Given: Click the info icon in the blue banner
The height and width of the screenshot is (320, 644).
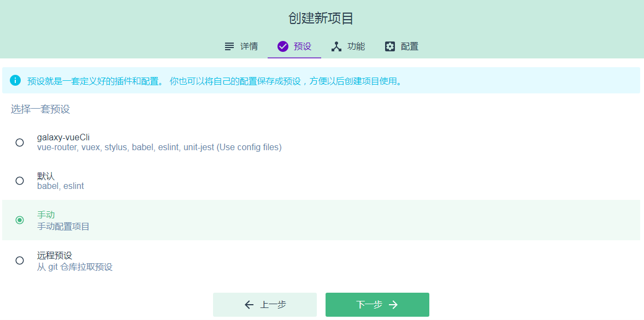Looking at the screenshot, I should click(16, 80).
